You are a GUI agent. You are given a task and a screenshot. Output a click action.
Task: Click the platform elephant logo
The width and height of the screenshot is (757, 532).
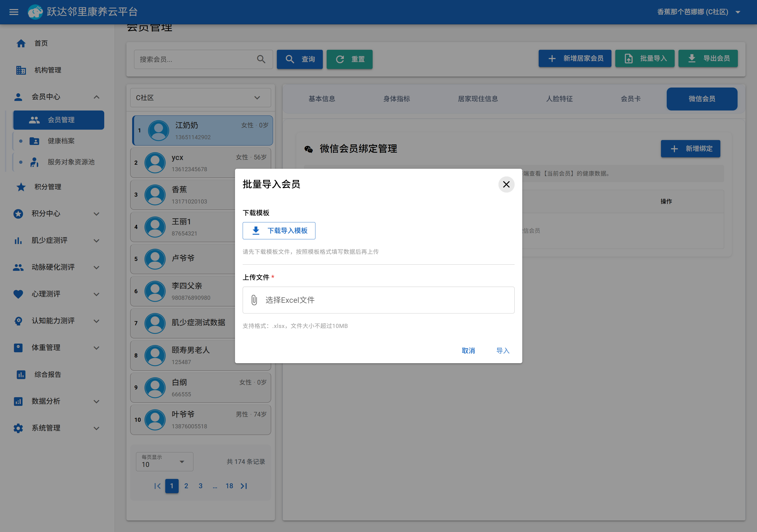35,12
